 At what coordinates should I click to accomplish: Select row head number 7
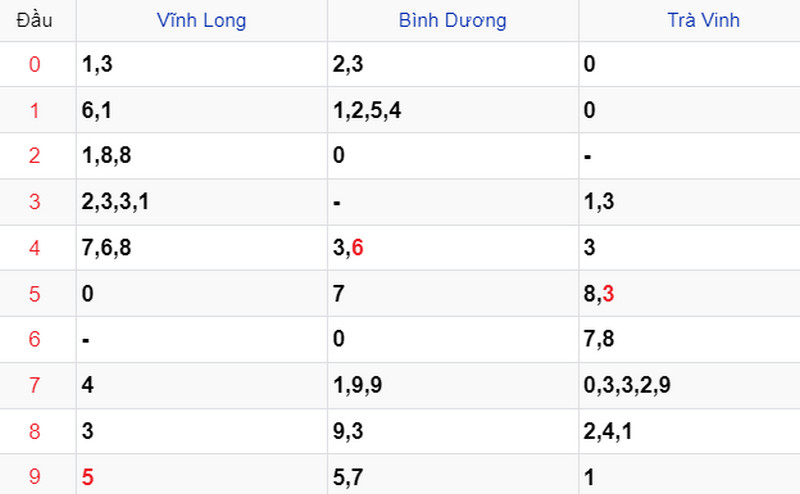34,385
